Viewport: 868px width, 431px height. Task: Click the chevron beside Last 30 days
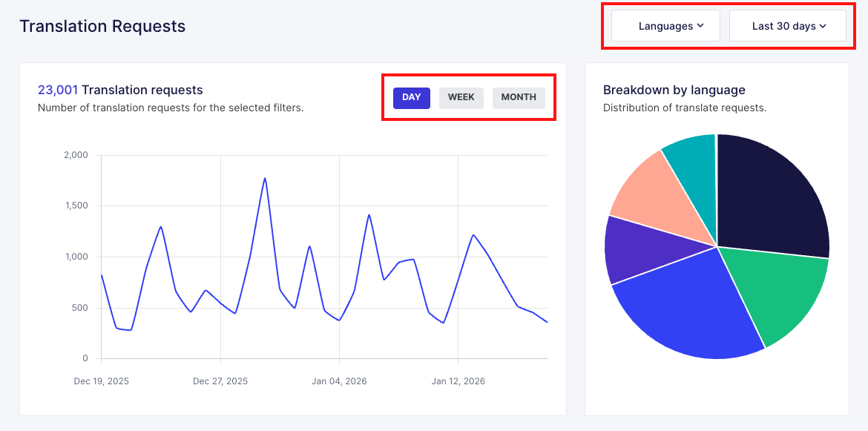pyautogui.click(x=823, y=25)
